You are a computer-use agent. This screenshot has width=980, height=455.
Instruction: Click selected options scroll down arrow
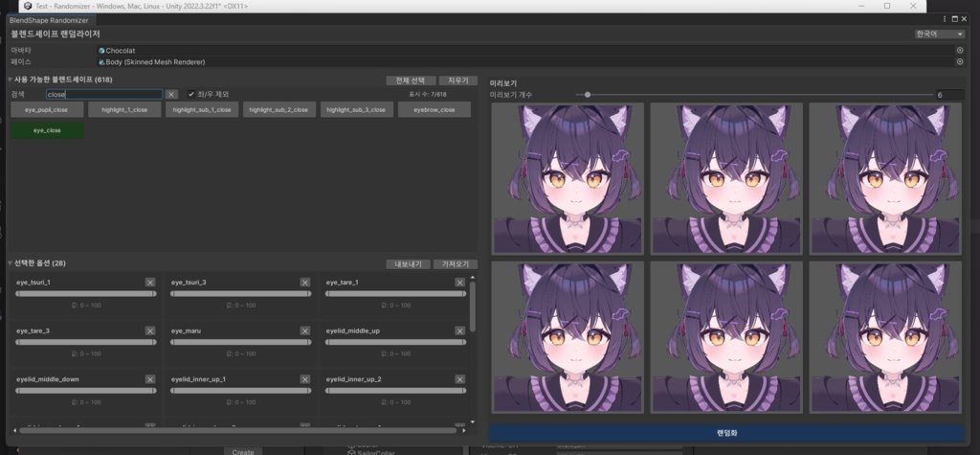(x=473, y=422)
